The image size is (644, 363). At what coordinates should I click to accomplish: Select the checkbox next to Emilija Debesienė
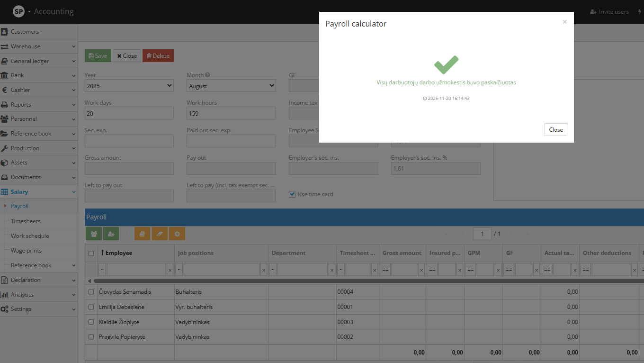tap(91, 307)
